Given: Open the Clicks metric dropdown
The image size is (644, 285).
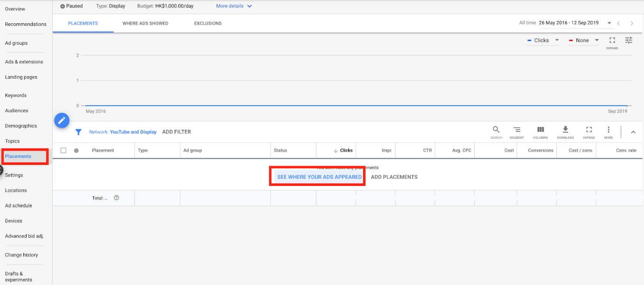Looking at the screenshot, I should 543,41.
